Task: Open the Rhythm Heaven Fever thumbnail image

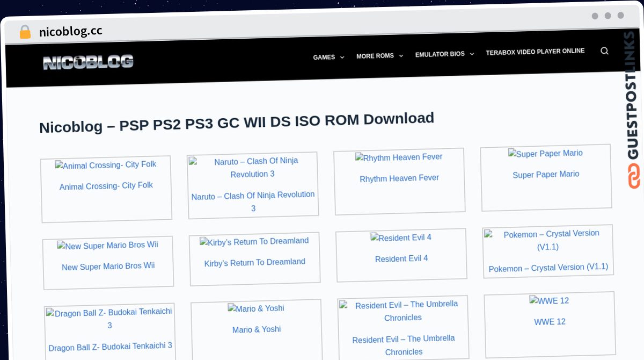Action: (399, 157)
